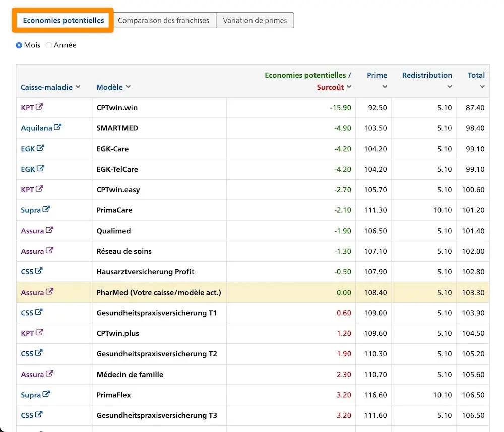Viewport: 504px width, 432px height.
Task: Click the Modèle column sort chevron
Action: pyautogui.click(x=128, y=87)
